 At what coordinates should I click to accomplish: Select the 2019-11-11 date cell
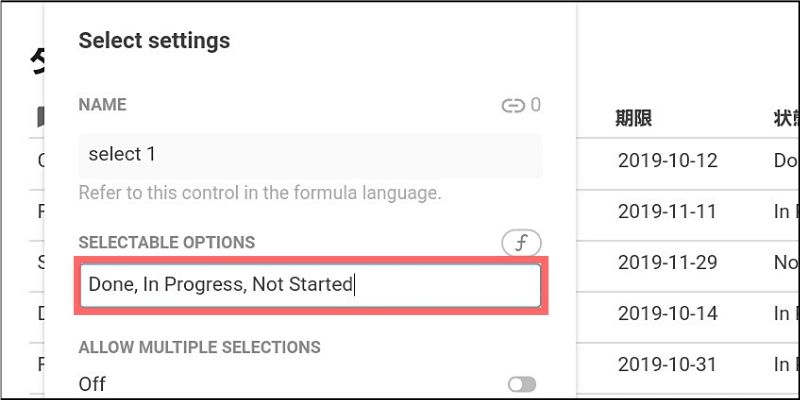[667, 212]
